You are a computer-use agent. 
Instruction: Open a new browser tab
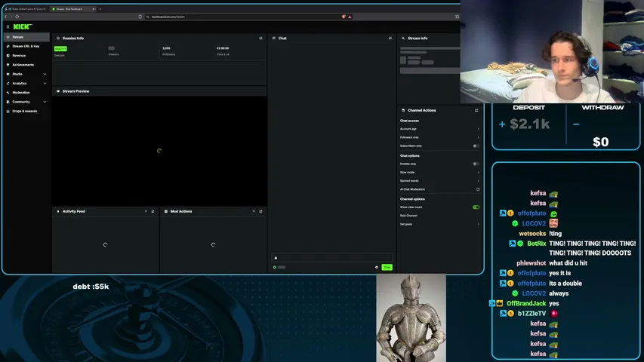tap(100, 8)
